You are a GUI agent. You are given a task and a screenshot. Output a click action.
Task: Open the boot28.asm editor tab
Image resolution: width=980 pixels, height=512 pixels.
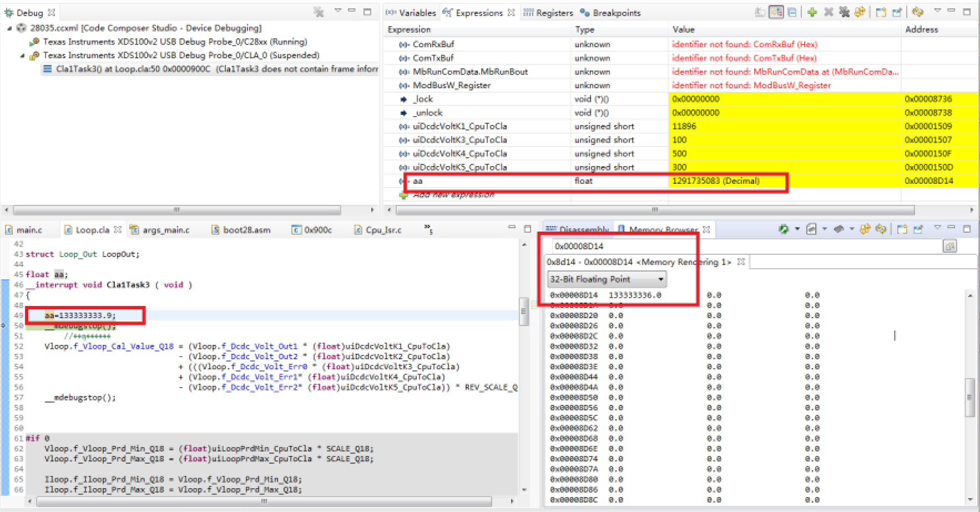(241, 230)
